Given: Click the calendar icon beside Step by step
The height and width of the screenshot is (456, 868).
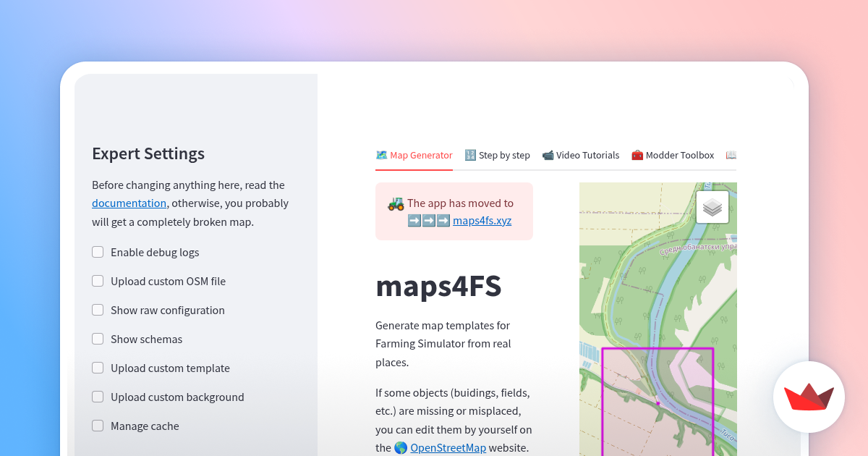Looking at the screenshot, I should tap(470, 155).
